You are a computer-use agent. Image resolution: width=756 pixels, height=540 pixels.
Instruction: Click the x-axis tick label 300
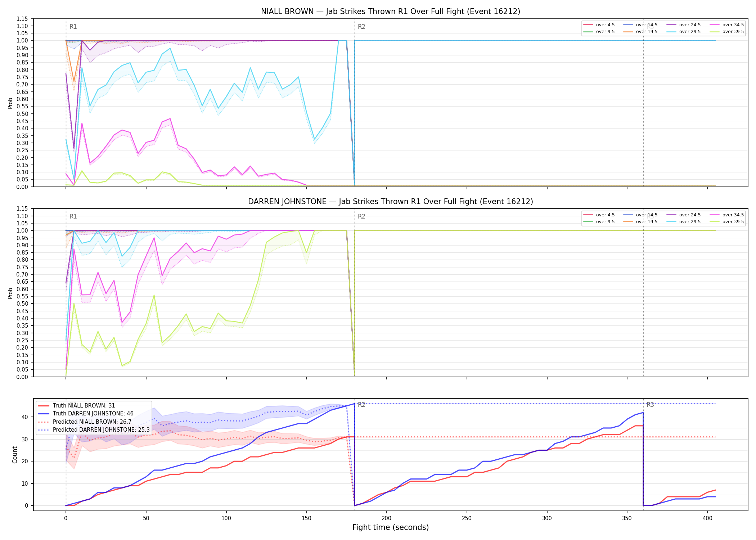coord(547,518)
